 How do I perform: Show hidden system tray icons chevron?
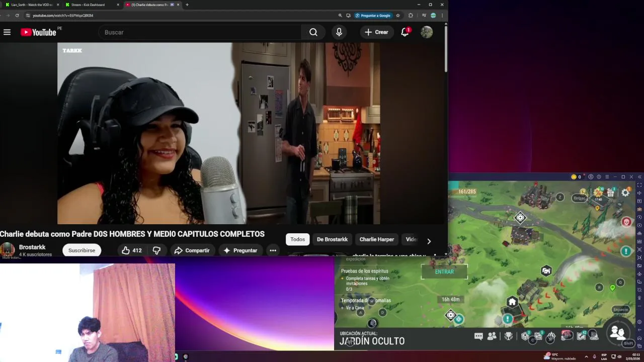(586, 356)
